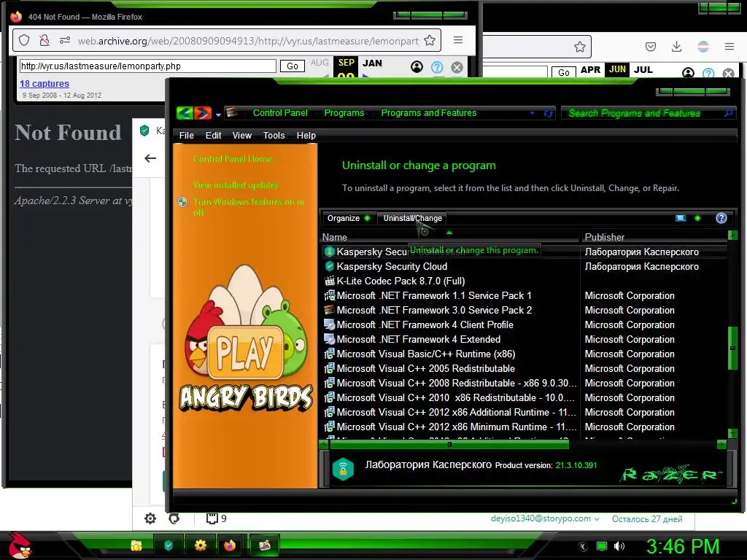
Task: Open the recent pages dropdown beside navigation arrows
Action: pyautogui.click(x=218, y=114)
